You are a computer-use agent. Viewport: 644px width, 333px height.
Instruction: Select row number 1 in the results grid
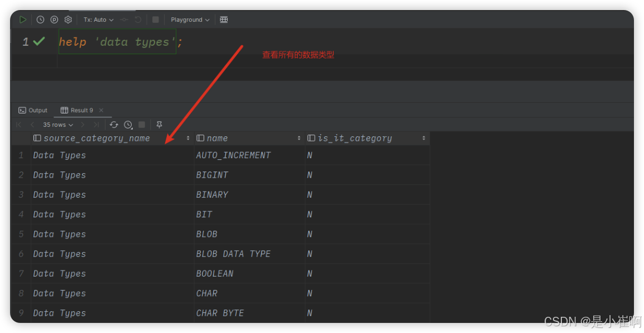click(21, 155)
